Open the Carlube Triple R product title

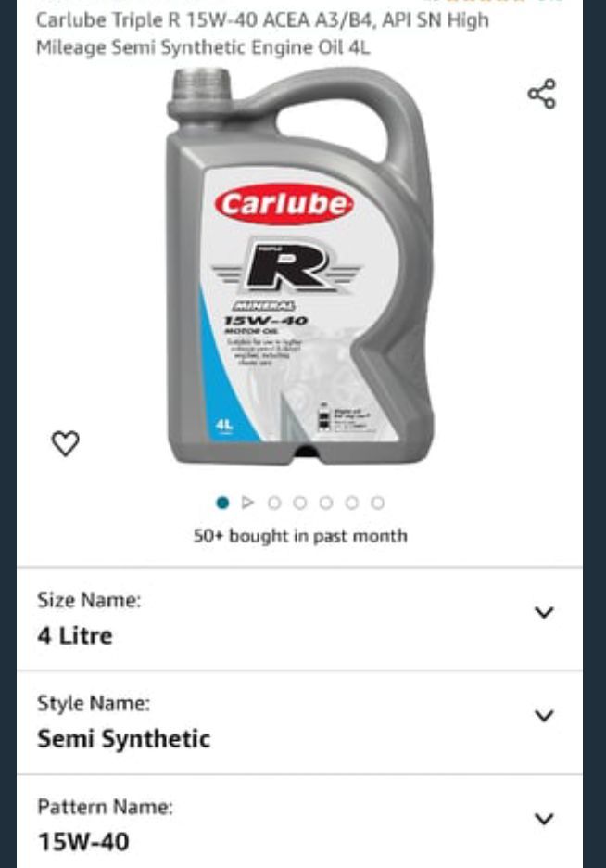[262, 33]
